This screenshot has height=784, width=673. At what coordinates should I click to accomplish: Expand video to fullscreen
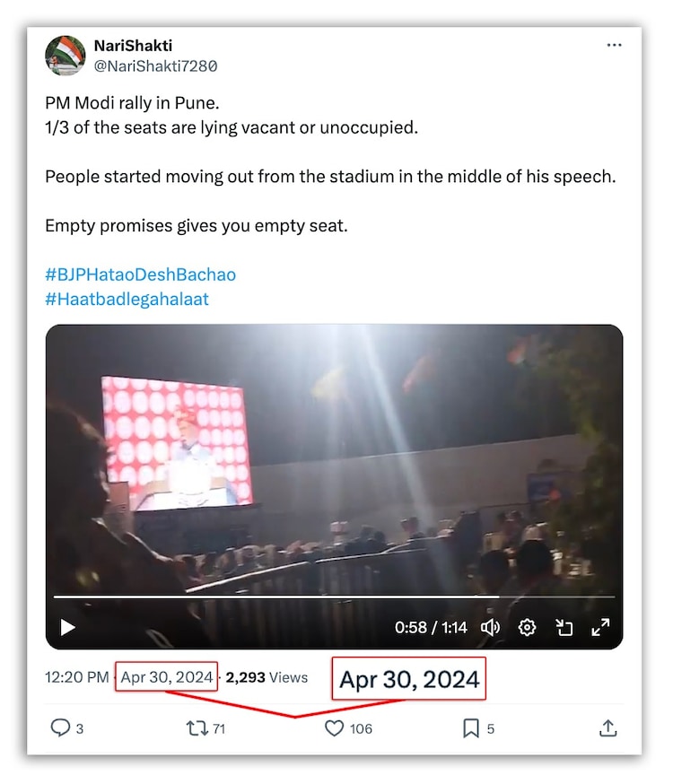(600, 627)
